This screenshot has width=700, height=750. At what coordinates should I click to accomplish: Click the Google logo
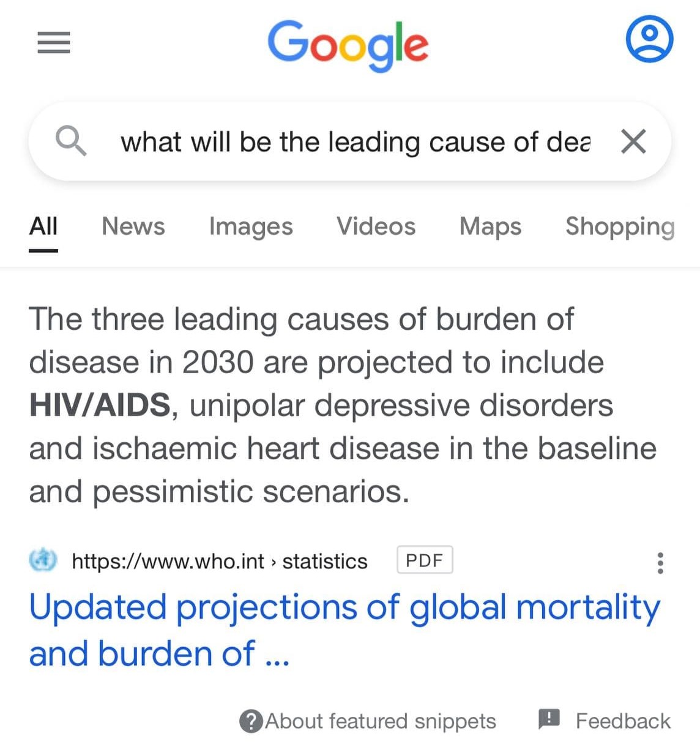point(348,44)
